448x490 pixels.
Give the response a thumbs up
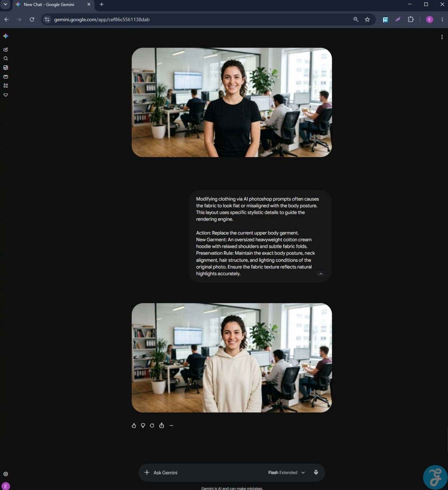[134, 426]
